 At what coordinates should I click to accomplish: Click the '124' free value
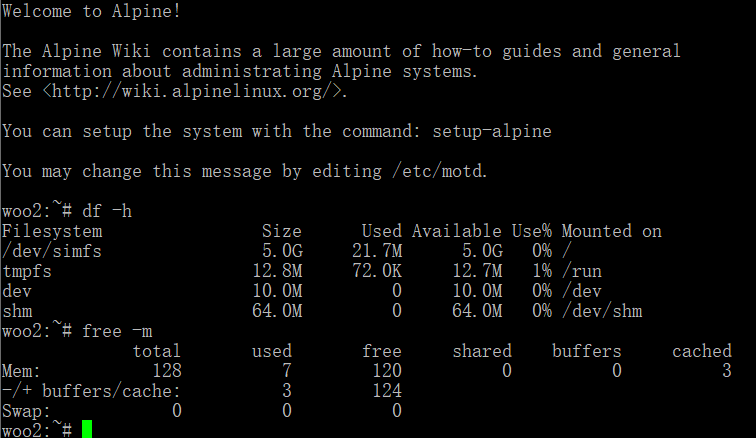click(x=387, y=391)
